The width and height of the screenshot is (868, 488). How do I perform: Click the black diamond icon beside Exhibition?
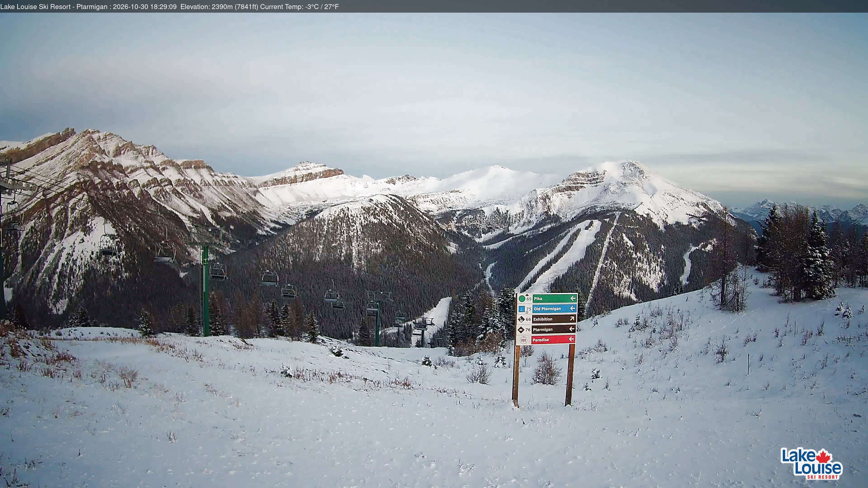(x=522, y=320)
